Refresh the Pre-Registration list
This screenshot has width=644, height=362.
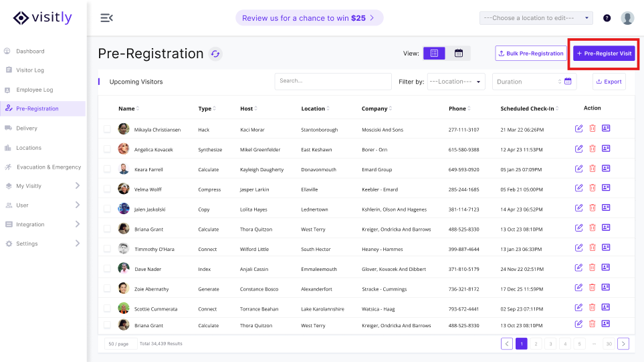(x=215, y=54)
